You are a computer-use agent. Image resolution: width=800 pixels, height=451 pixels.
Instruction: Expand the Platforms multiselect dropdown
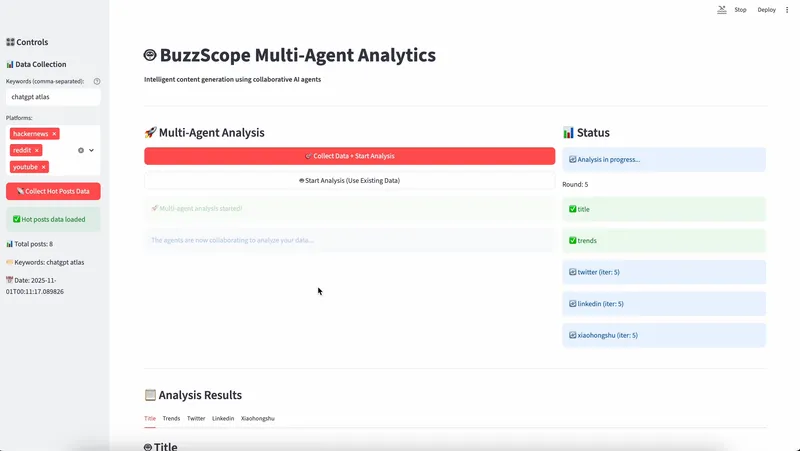click(92, 150)
